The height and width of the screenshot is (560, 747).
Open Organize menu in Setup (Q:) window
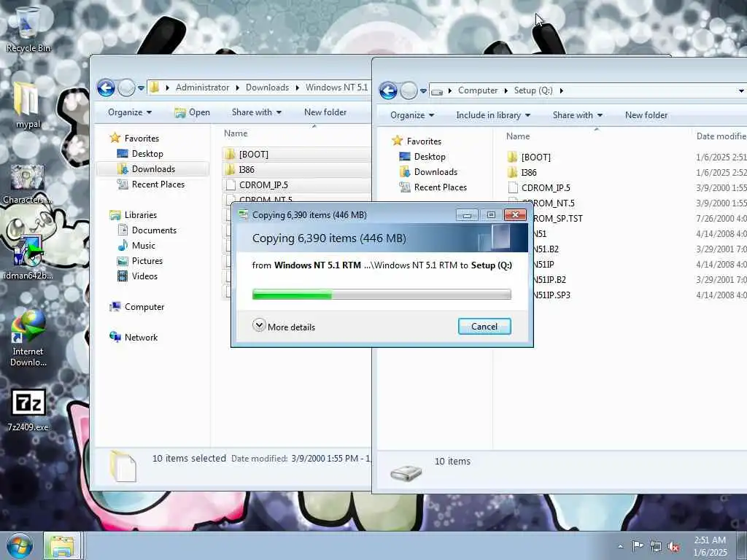coord(412,115)
